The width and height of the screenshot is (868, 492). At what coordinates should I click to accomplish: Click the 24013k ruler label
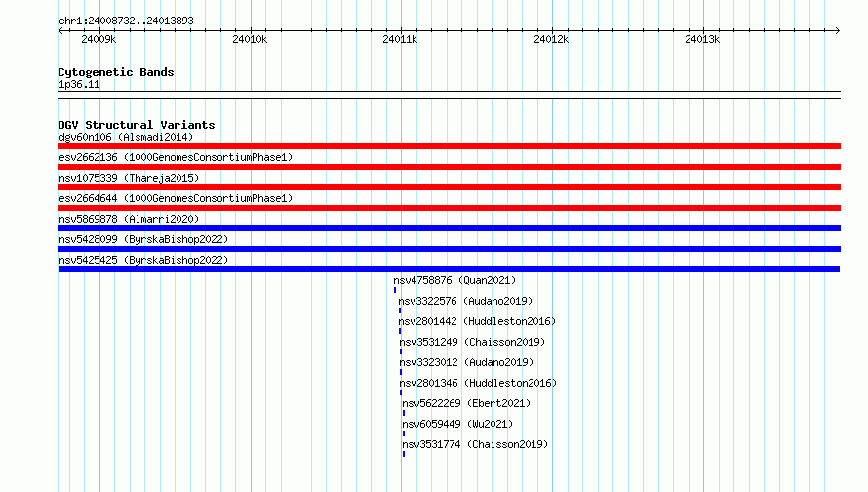coord(702,39)
